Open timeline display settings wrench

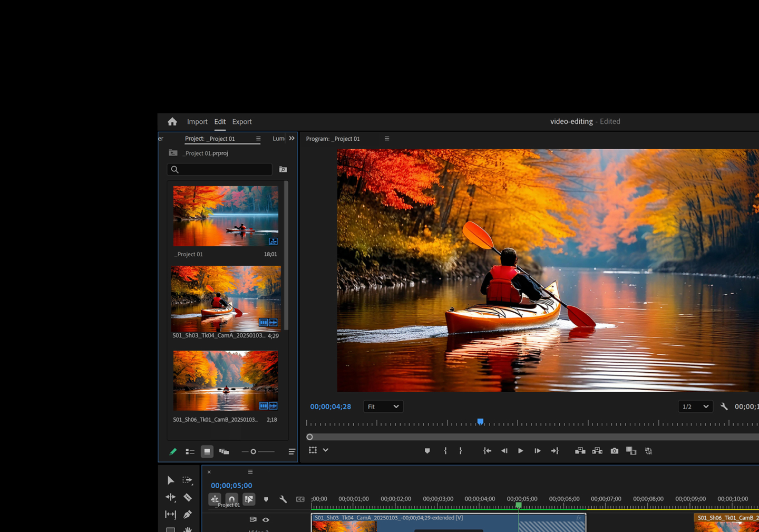tap(283, 499)
